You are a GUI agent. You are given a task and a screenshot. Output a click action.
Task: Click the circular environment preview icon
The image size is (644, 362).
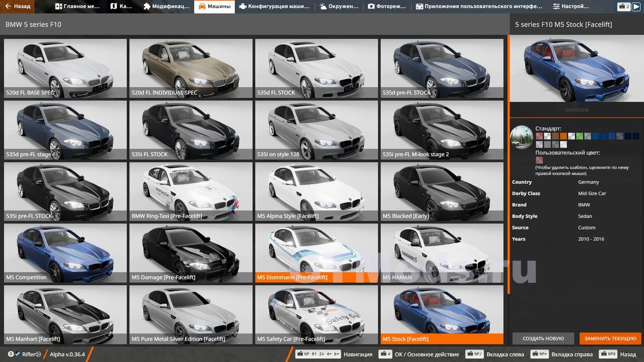coord(522,137)
